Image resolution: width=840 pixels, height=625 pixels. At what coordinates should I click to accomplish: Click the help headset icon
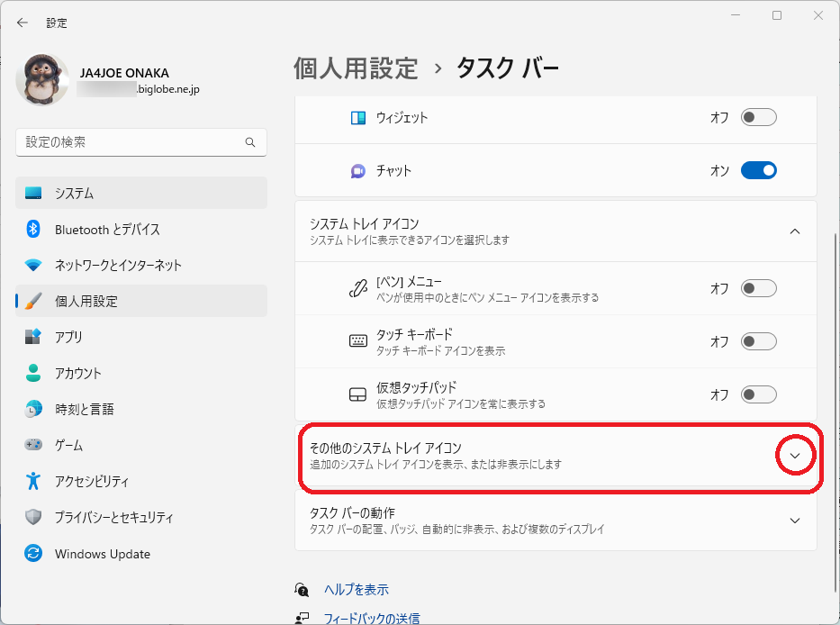pos(302,590)
